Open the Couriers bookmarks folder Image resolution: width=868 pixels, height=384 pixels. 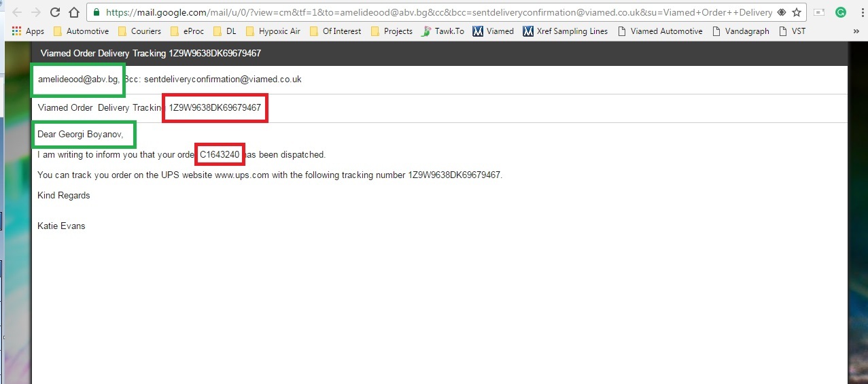click(x=139, y=31)
